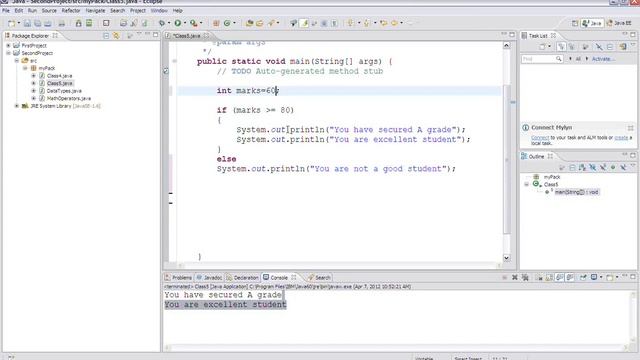640x360 pixels.
Task: Select DataTypes.java in Package Explorer
Action: (64, 91)
